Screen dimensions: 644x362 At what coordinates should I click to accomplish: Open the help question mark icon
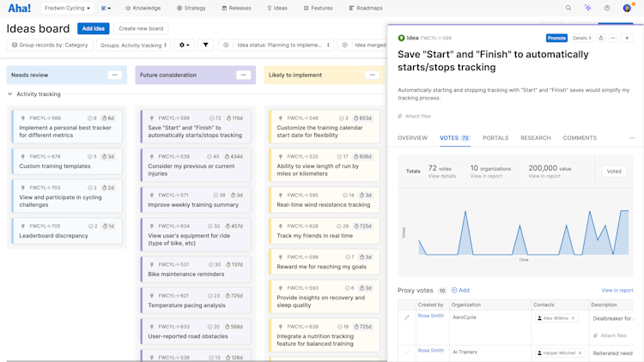(607, 8)
